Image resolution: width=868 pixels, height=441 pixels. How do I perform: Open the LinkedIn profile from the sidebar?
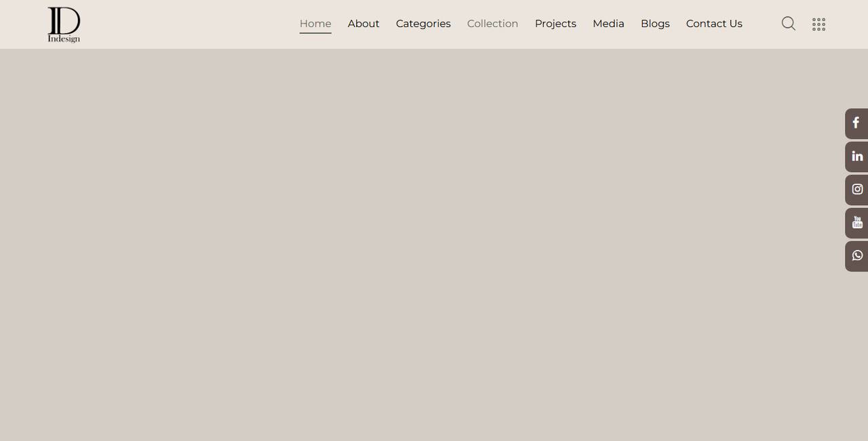pyautogui.click(x=856, y=156)
